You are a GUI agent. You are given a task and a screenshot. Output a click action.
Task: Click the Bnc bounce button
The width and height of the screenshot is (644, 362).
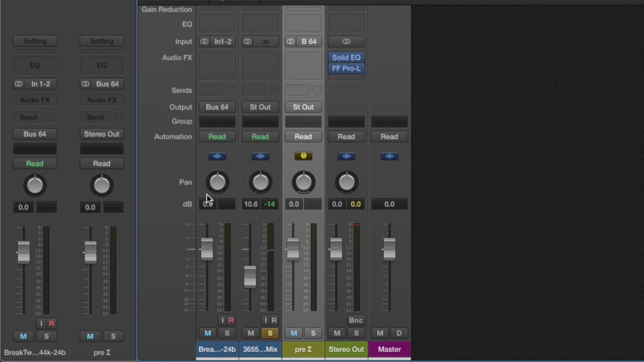356,320
